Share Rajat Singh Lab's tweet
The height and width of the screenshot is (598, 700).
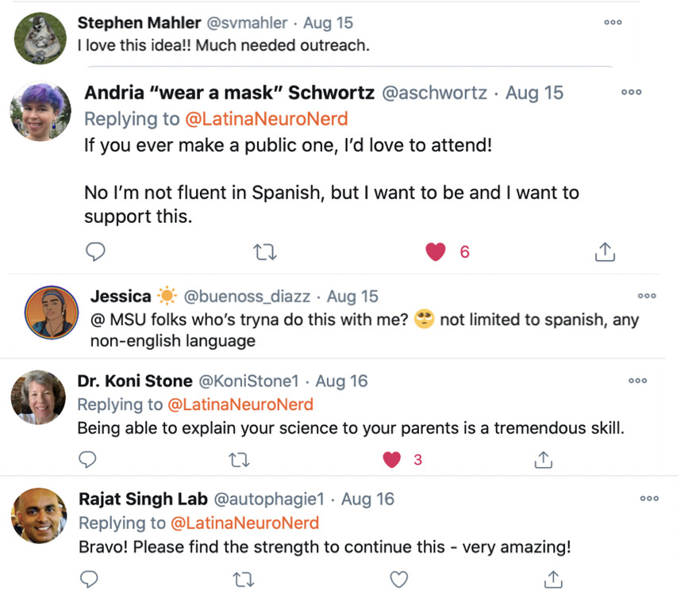[x=555, y=578]
